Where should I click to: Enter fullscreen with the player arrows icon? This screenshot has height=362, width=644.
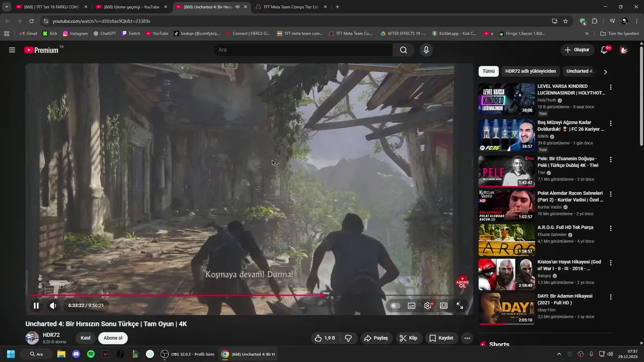coord(460,306)
